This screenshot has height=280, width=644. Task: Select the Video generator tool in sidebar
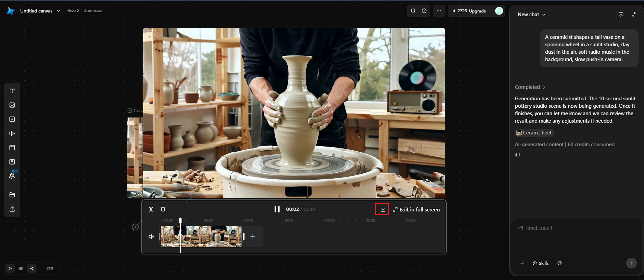coord(12,119)
